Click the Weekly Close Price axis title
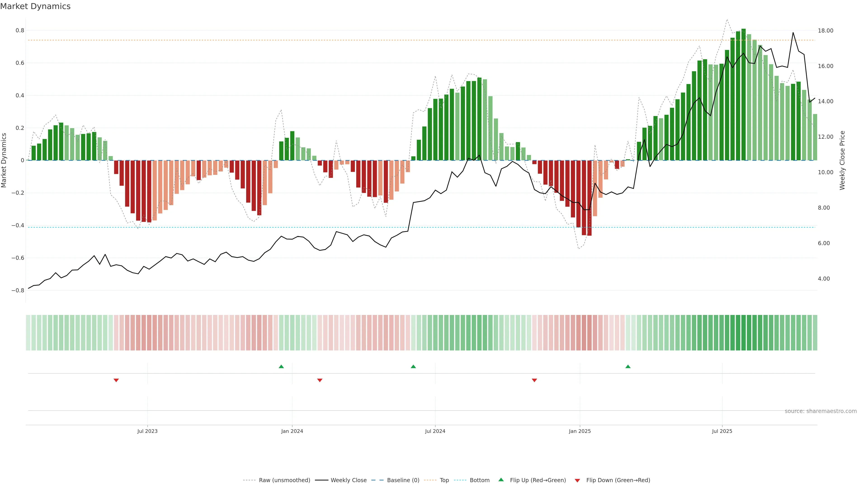The width and height of the screenshot is (868, 488). pyautogui.click(x=842, y=160)
